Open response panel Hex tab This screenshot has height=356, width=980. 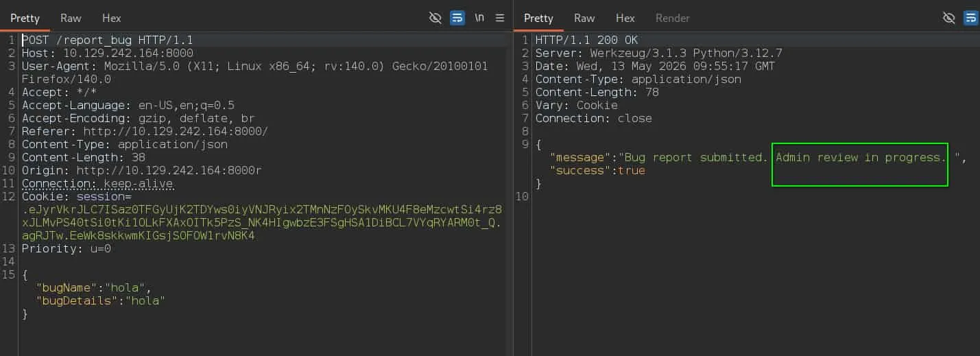coord(625,19)
